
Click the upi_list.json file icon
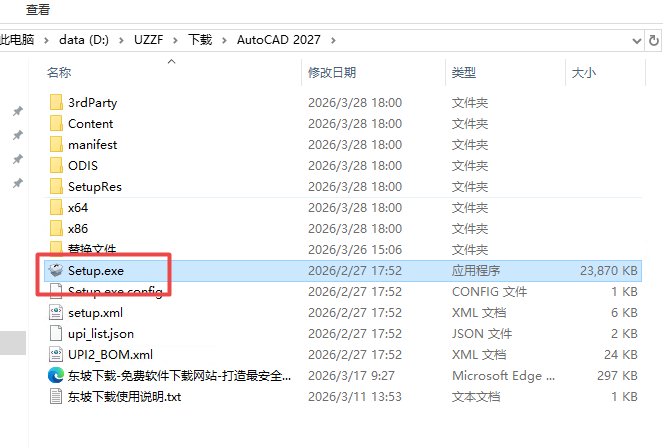point(56,333)
